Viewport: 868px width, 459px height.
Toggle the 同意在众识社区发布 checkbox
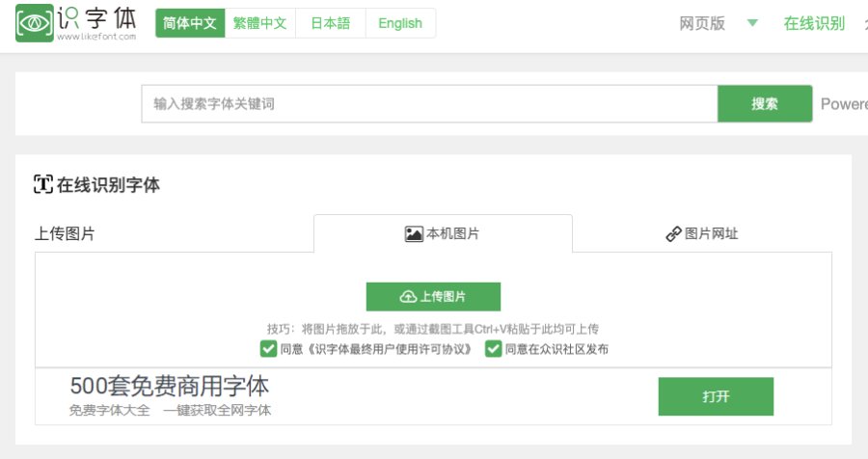click(x=493, y=349)
